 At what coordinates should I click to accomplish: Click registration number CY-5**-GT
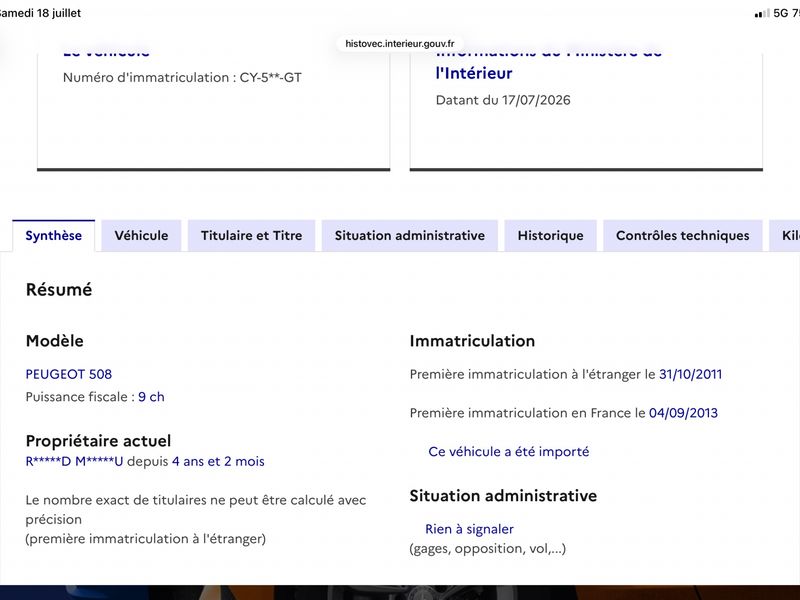271,78
